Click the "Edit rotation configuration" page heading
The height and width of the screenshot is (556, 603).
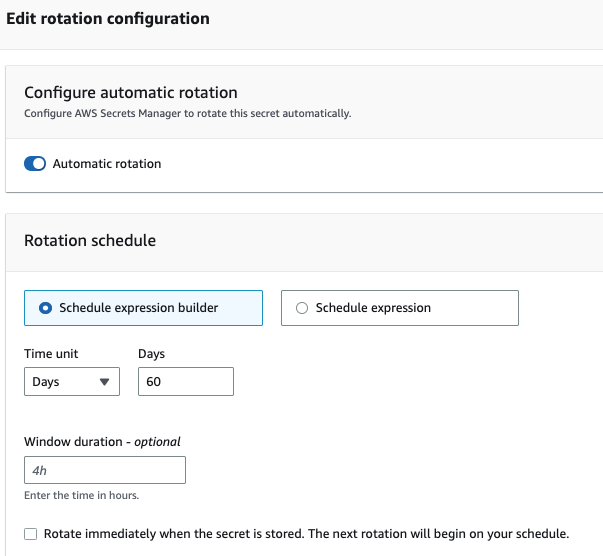point(108,19)
